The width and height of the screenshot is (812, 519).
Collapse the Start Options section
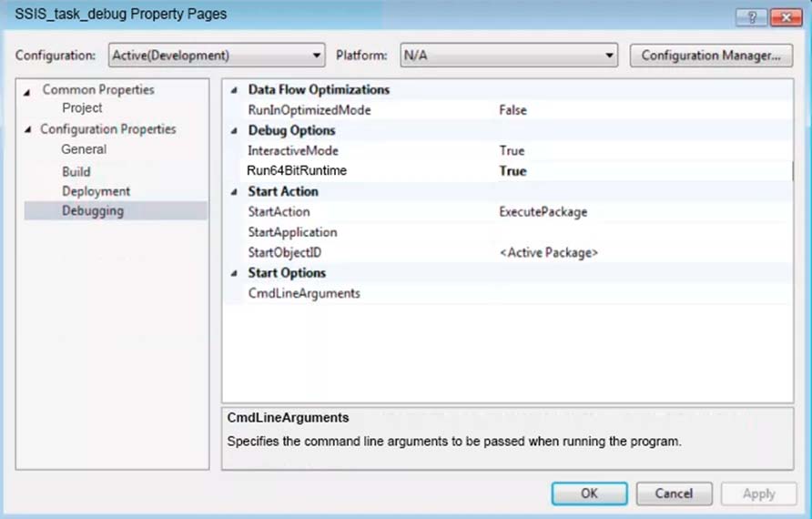[234, 273]
